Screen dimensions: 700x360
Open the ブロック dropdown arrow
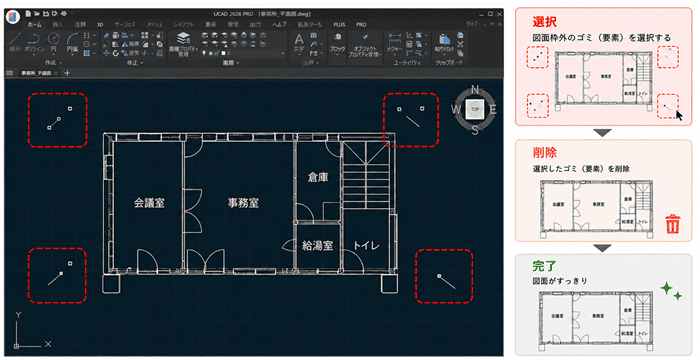tap(338, 54)
